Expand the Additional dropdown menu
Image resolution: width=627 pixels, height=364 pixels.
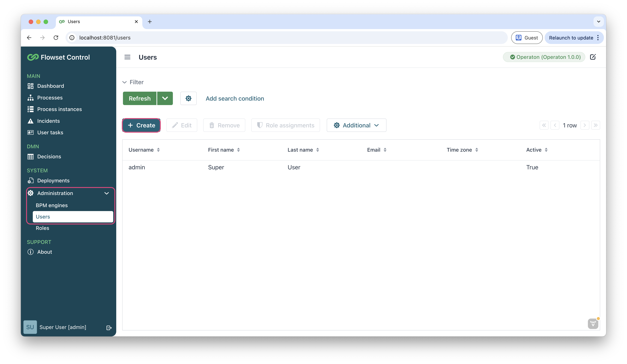click(x=356, y=125)
